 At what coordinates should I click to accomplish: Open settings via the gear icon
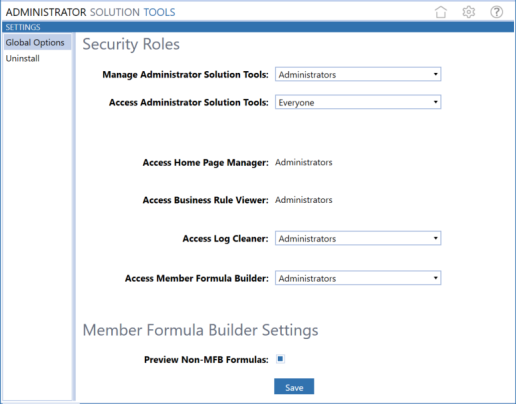[468, 12]
